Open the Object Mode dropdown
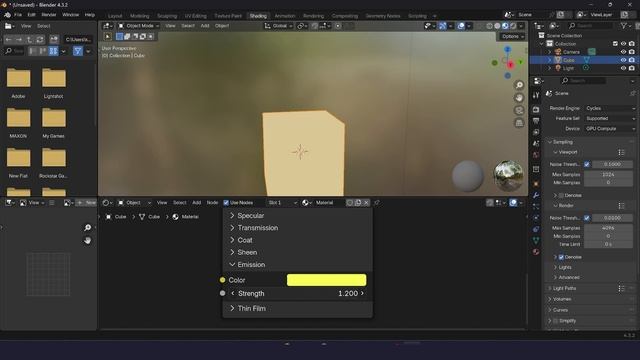The height and width of the screenshot is (360, 640). click(138, 26)
